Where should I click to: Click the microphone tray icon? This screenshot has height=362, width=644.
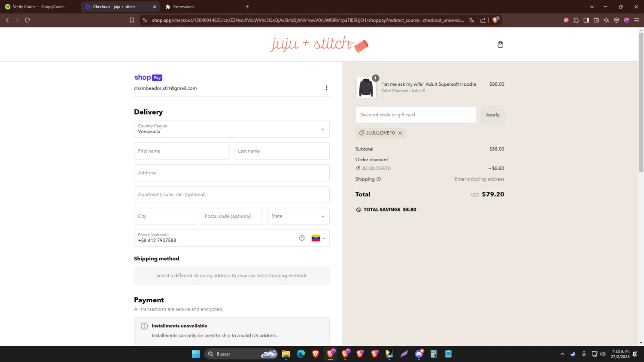click(584, 354)
